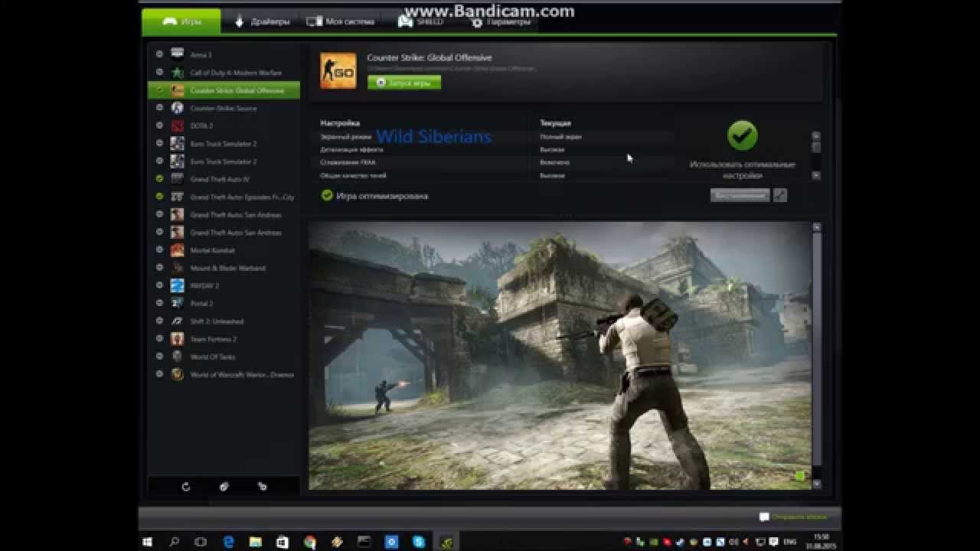Click the large CS:GO game logo
The image size is (980, 551).
point(338,72)
